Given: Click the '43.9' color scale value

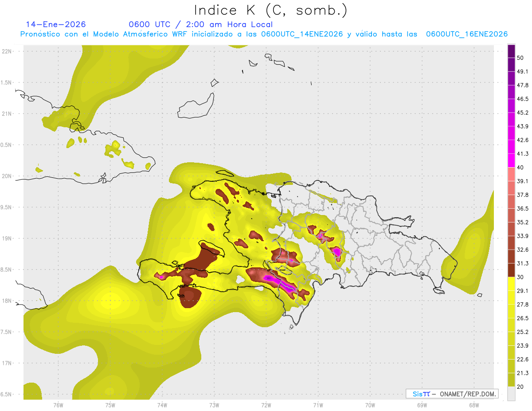Looking at the screenshot, I should [523, 126].
